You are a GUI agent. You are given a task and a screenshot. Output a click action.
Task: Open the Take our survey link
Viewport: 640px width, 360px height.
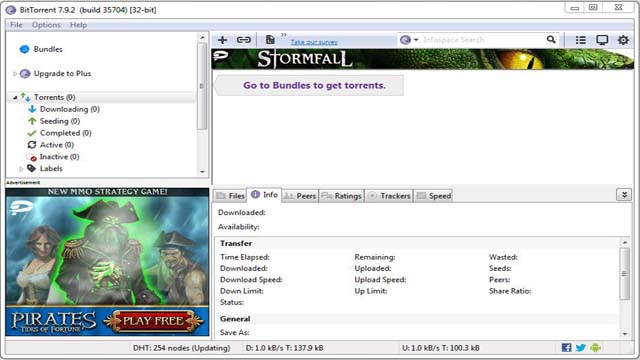[314, 42]
